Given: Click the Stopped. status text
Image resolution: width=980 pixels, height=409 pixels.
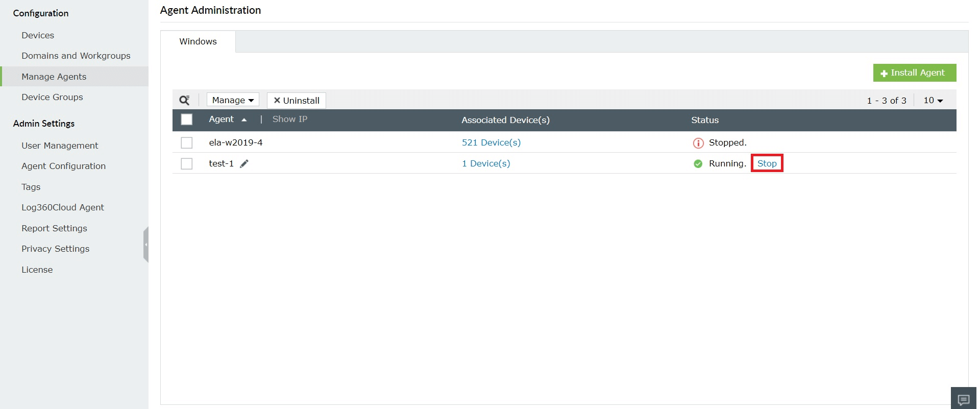Looking at the screenshot, I should [727, 142].
